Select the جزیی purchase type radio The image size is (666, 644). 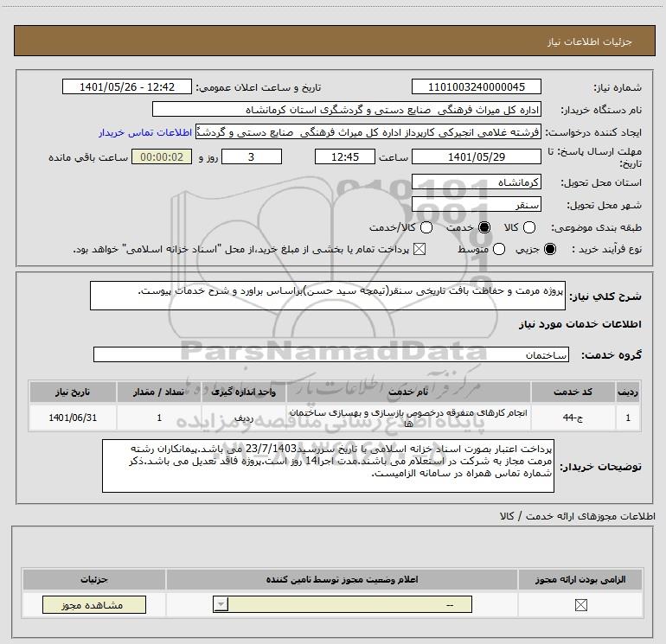click(550, 249)
